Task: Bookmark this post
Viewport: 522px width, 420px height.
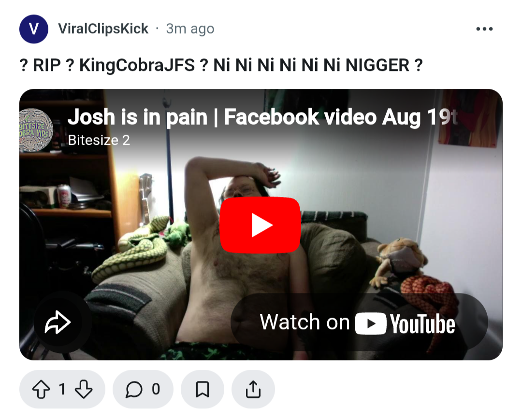Action: 202,389
